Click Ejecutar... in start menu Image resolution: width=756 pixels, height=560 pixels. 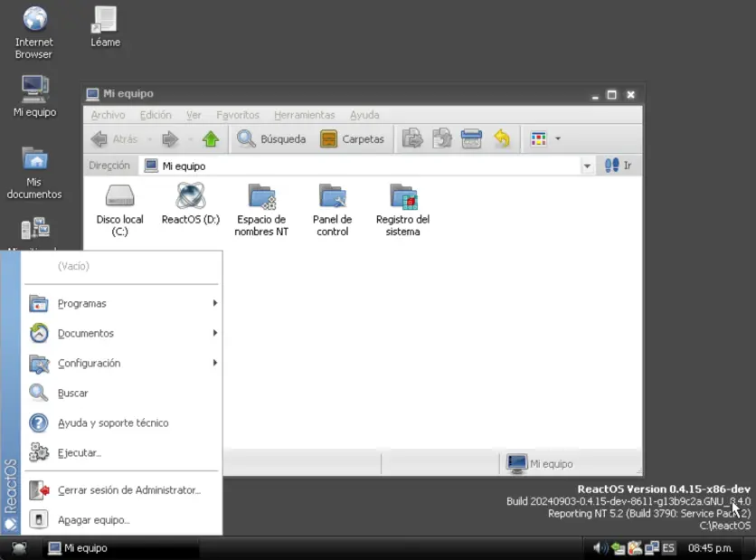pos(123,453)
